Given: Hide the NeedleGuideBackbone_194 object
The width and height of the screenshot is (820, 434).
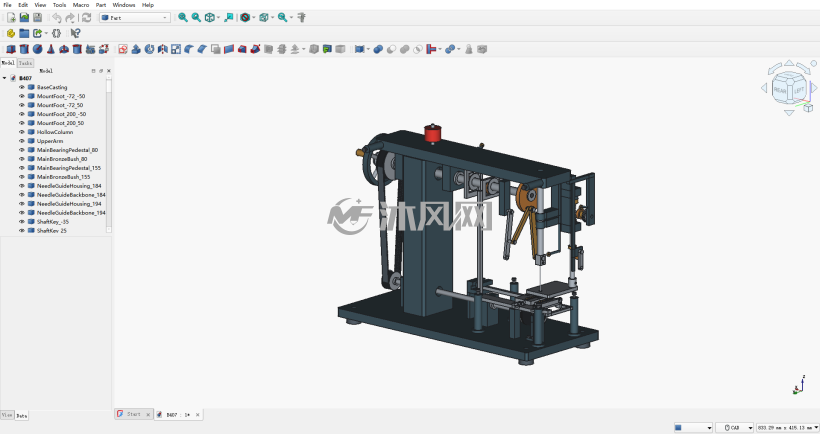Looking at the screenshot, I should coord(22,212).
